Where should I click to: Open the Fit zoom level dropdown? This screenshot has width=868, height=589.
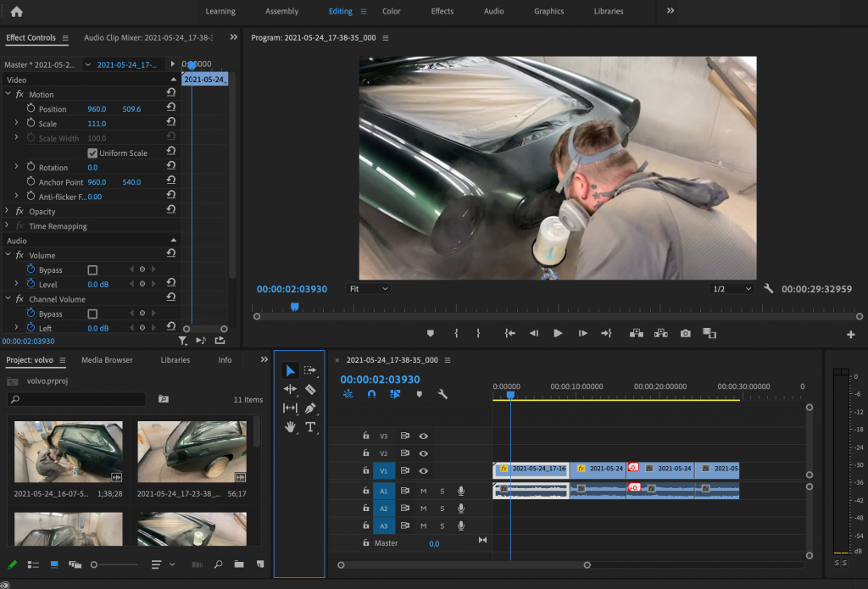click(368, 289)
